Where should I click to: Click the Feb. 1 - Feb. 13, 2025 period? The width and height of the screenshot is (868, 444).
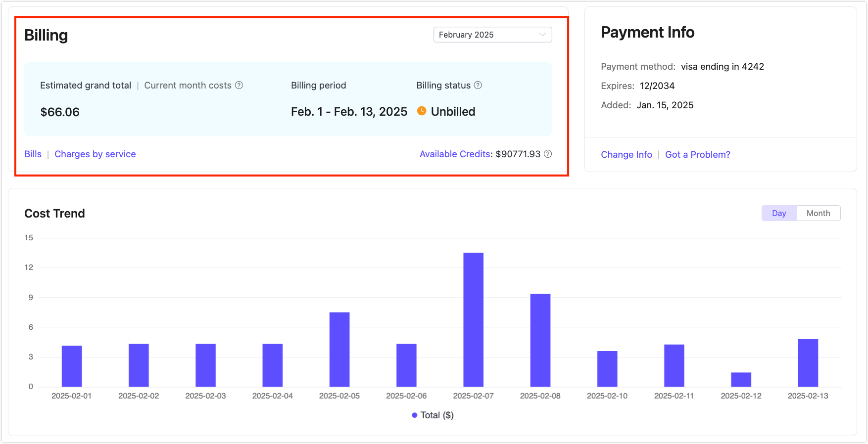[x=349, y=112]
